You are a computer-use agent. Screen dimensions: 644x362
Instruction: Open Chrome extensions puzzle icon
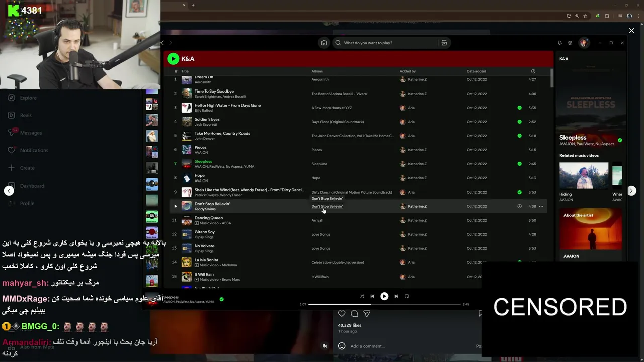607,16
